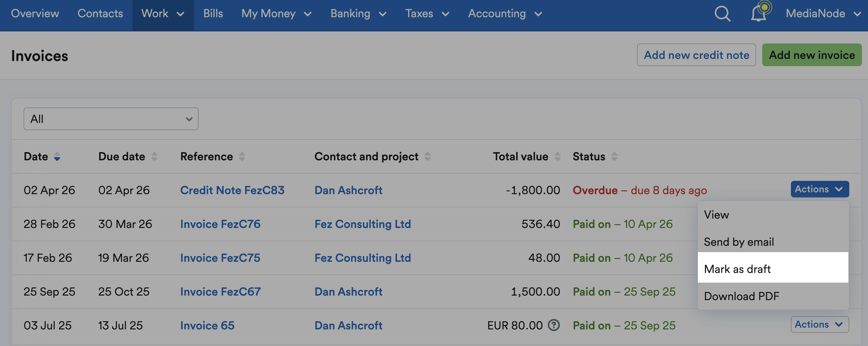Go to Overview tab
The image size is (868, 346).
(x=35, y=14)
